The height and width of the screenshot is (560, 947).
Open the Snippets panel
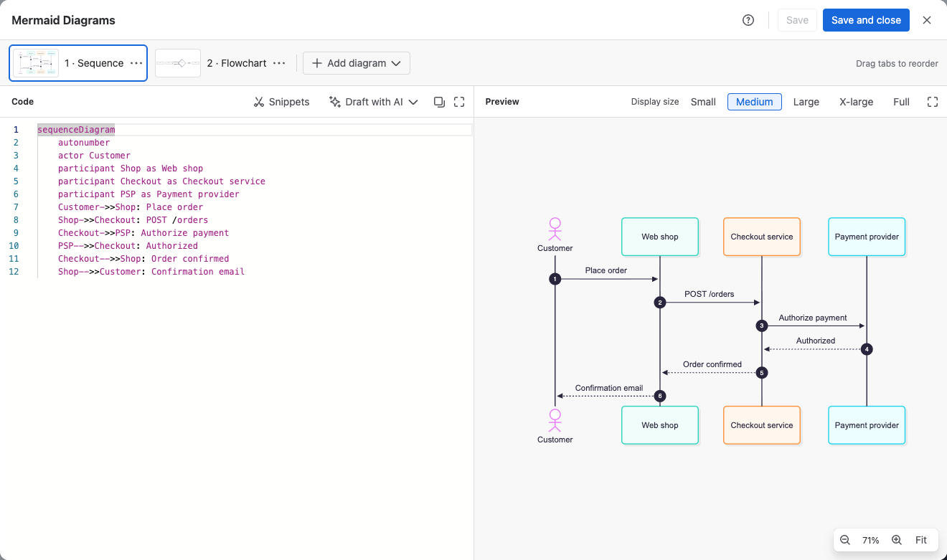click(281, 102)
